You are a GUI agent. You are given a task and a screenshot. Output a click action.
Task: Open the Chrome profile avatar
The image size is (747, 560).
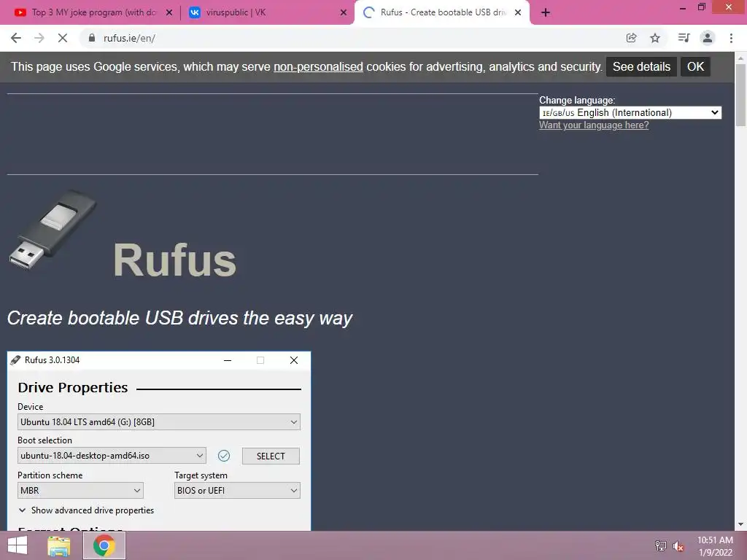[x=708, y=38]
